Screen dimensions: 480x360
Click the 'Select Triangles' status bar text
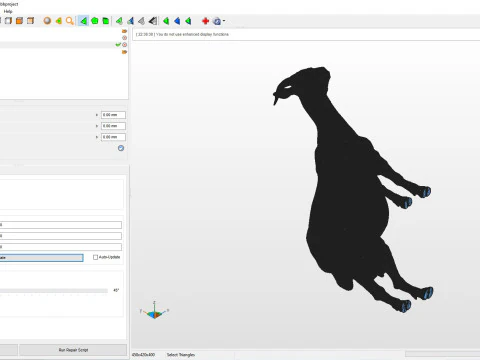click(x=181, y=355)
